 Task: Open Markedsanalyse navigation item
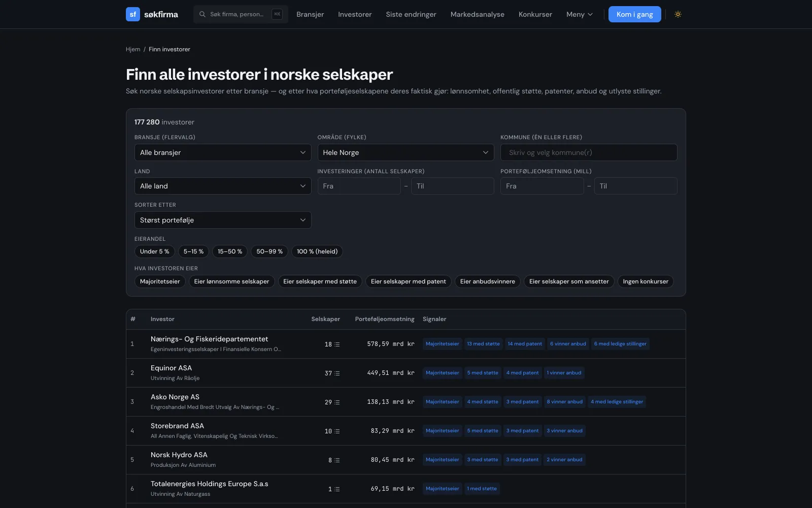pos(478,14)
